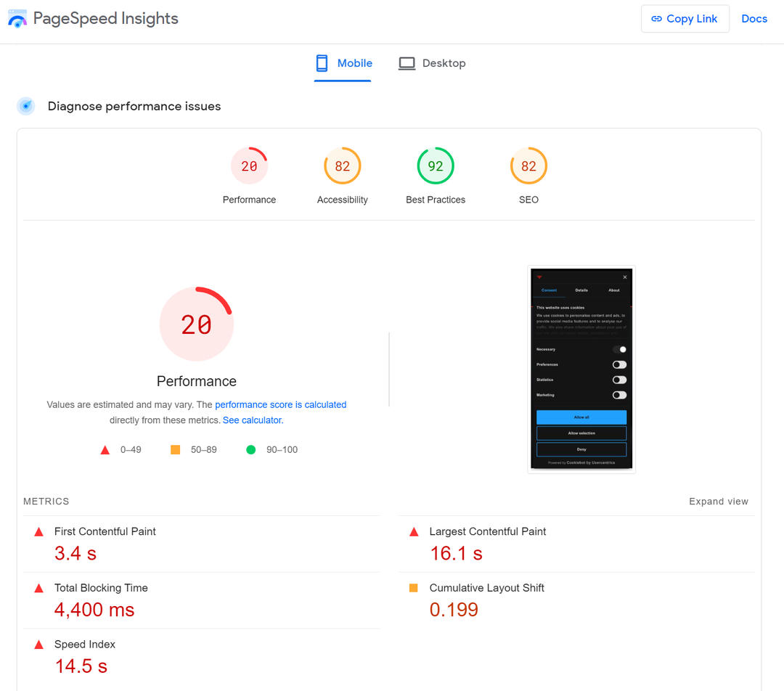784x691 pixels.
Task: Click the First Contentful Paint metric label
Action: click(x=105, y=531)
